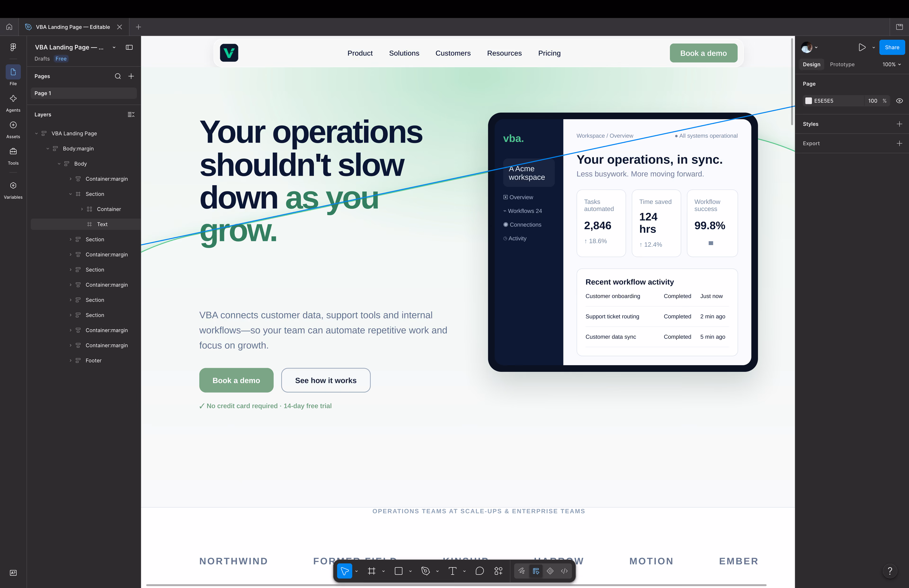Select the Rectangle shape tool
This screenshot has width=909, height=588.
[x=398, y=571]
